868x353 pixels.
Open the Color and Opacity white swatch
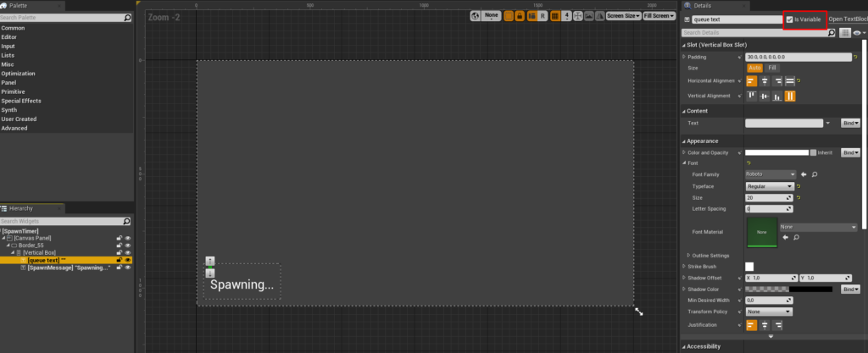[776, 152]
